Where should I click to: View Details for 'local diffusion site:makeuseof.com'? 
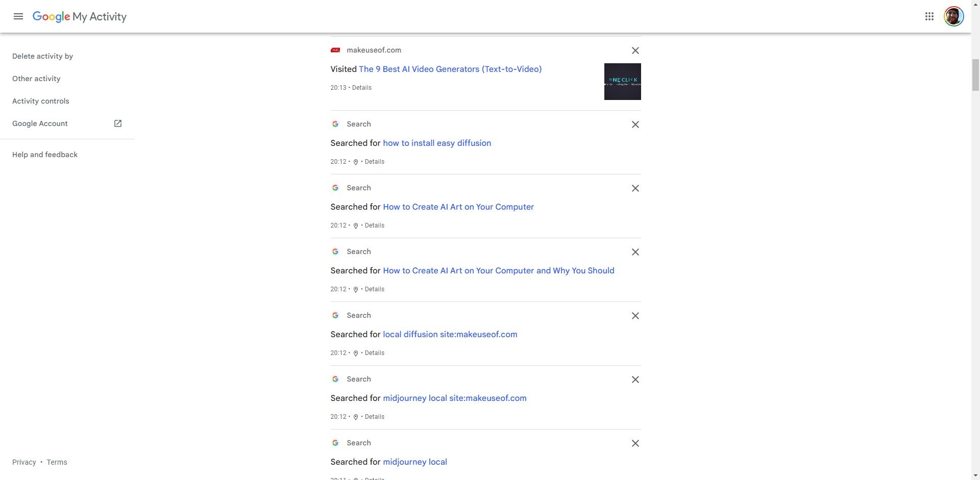[375, 353]
